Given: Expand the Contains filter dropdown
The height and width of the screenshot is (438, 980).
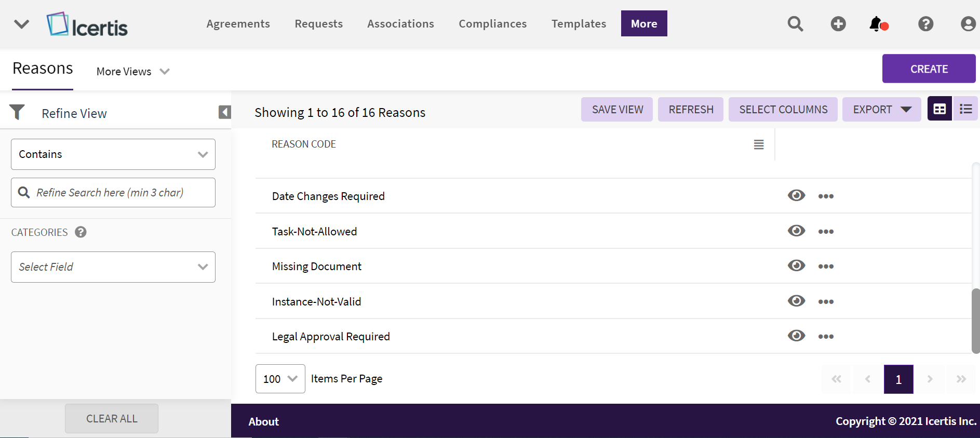Looking at the screenshot, I should coord(113,154).
